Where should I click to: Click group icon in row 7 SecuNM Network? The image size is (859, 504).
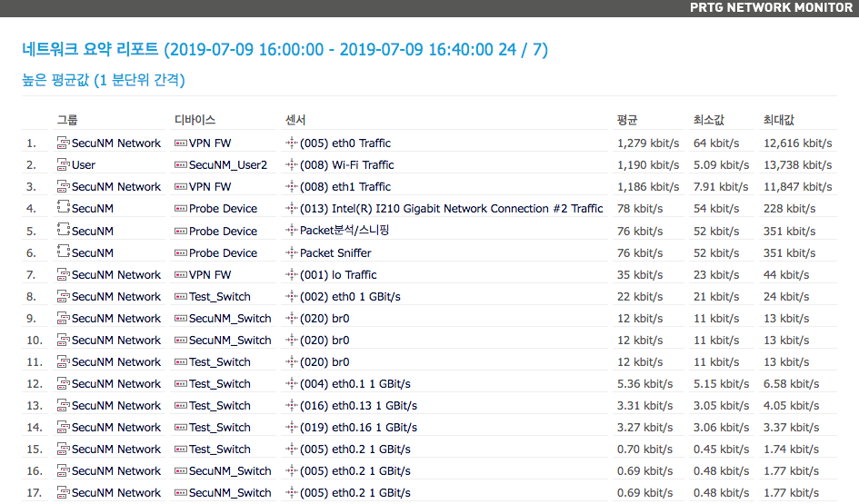64,275
